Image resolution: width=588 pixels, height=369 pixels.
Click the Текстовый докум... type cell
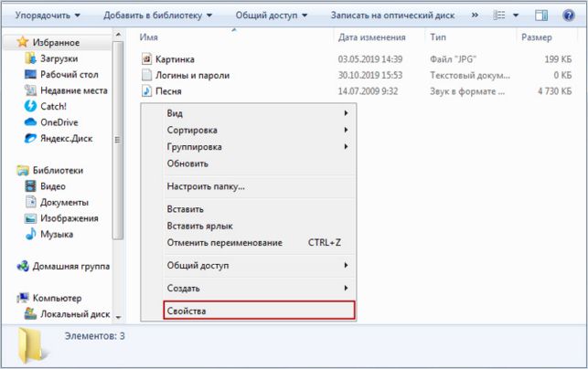[470, 75]
